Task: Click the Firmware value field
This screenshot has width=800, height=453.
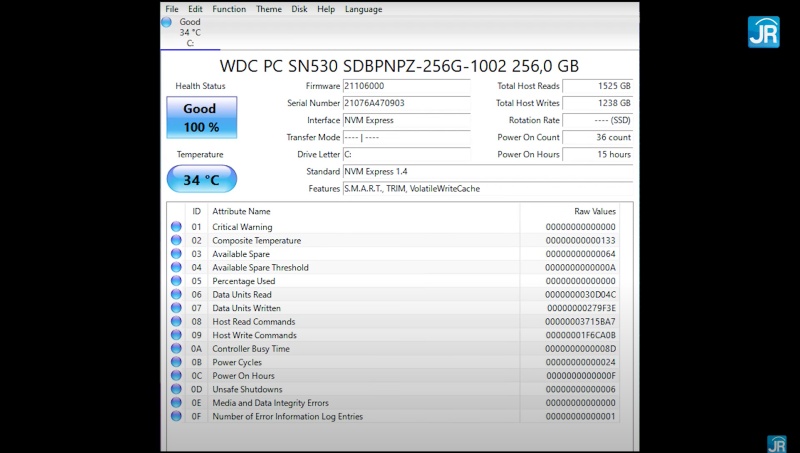Action: (406, 86)
